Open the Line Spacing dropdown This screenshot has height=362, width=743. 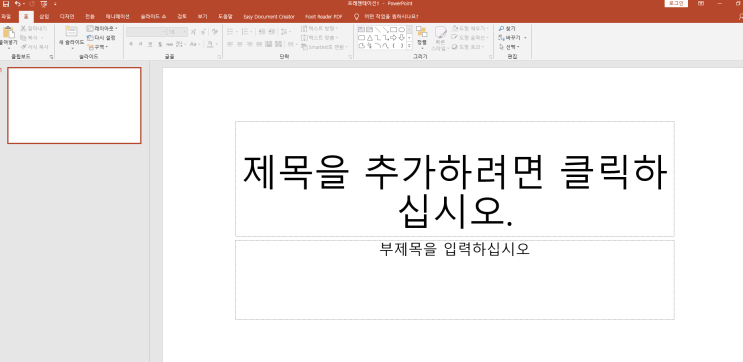pyautogui.click(x=285, y=32)
